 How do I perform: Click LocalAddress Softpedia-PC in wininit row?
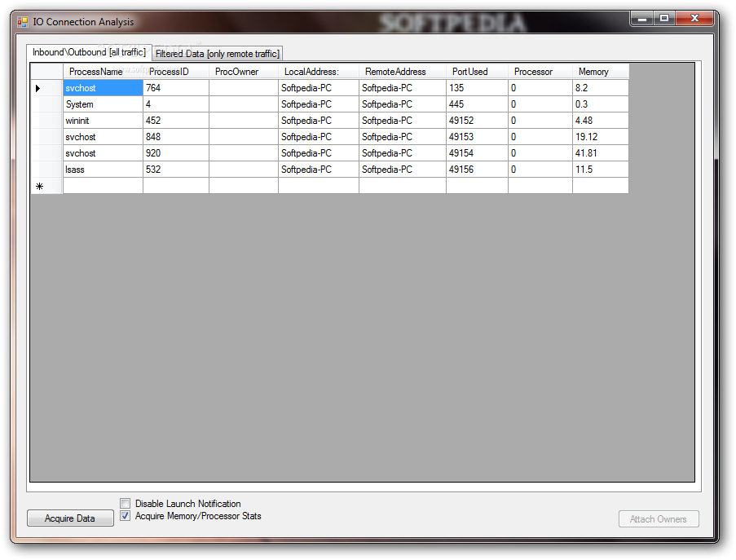pos(319,121)
